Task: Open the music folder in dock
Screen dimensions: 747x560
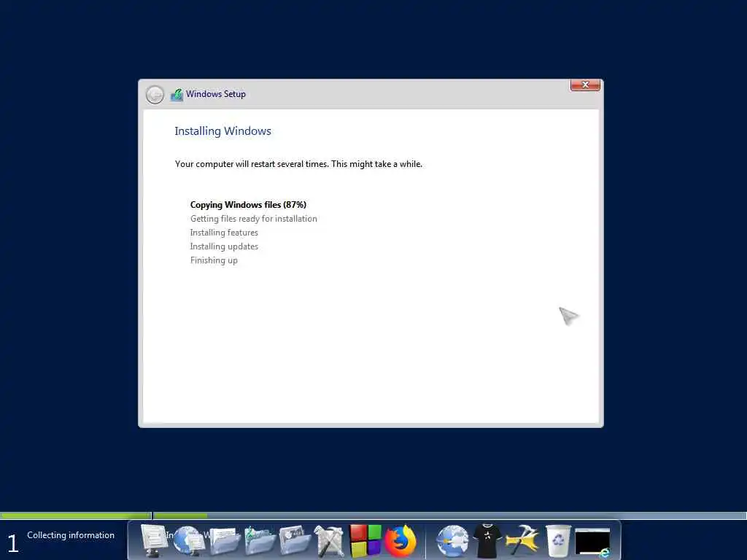Action: click(x=260, y=541)
